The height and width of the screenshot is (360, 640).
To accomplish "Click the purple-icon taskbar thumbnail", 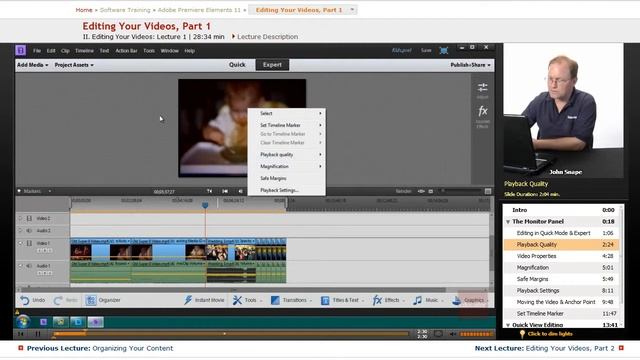I will 96,322.
